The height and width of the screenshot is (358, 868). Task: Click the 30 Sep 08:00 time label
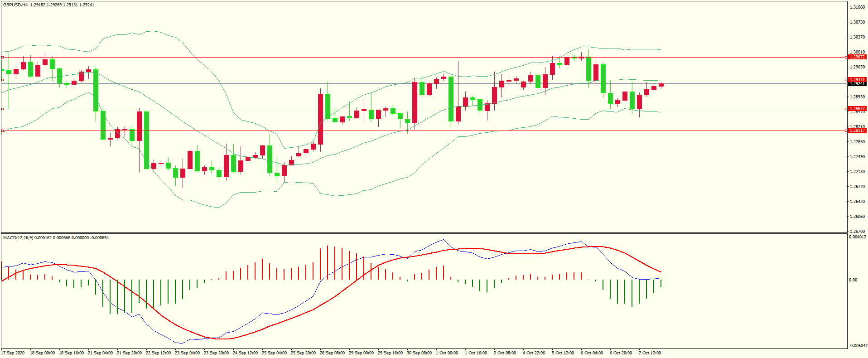[x=419, y=353]
